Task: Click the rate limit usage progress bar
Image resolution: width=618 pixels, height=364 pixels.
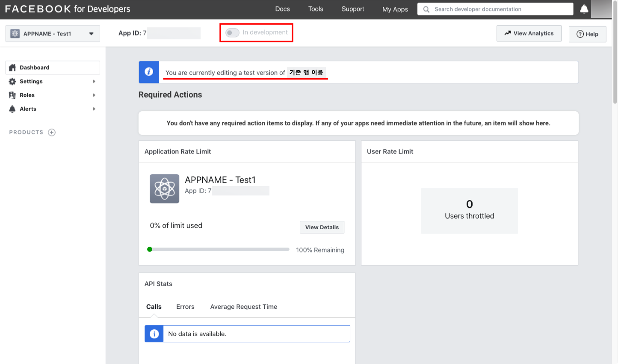Action: point(218,249)
